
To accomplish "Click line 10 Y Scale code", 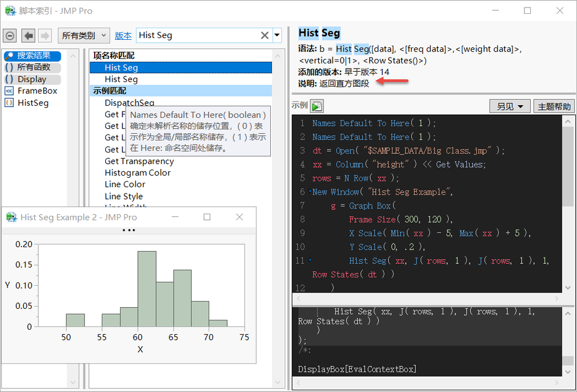I will (387, 247).
